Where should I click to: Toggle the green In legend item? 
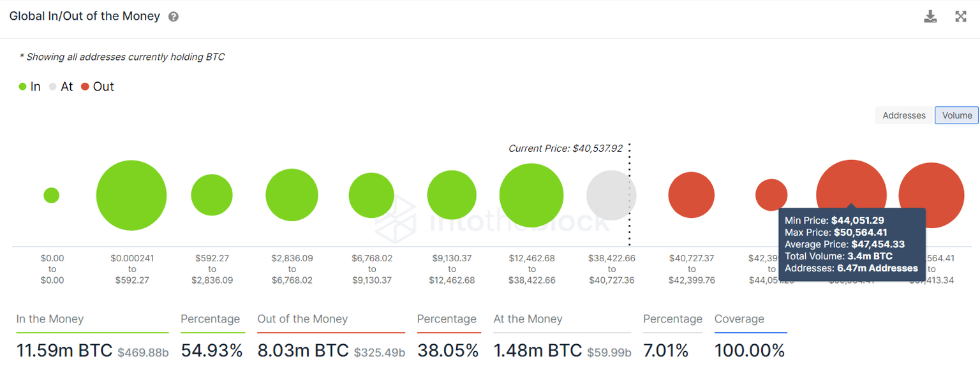click(30, 86)
